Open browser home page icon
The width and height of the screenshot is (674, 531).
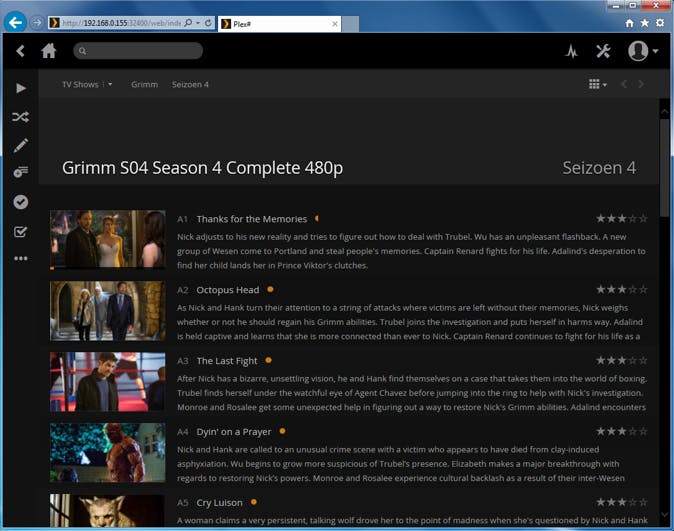[x=629, y=23]
